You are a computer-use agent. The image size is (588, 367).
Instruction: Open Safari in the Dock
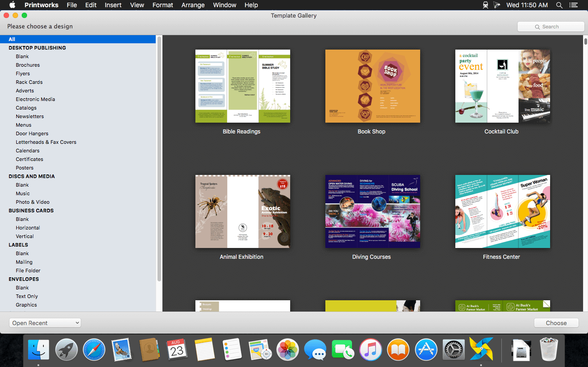tap(94, 349)
